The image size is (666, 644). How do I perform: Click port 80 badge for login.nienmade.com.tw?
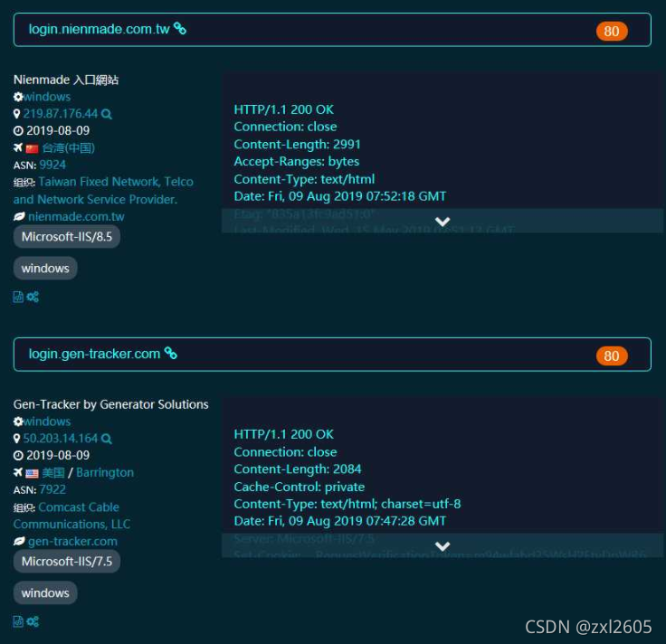click(612, 31)
